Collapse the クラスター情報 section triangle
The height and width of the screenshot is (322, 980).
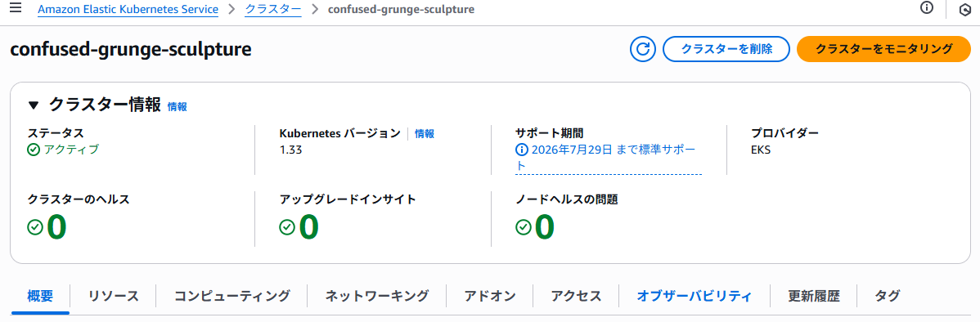34,105
